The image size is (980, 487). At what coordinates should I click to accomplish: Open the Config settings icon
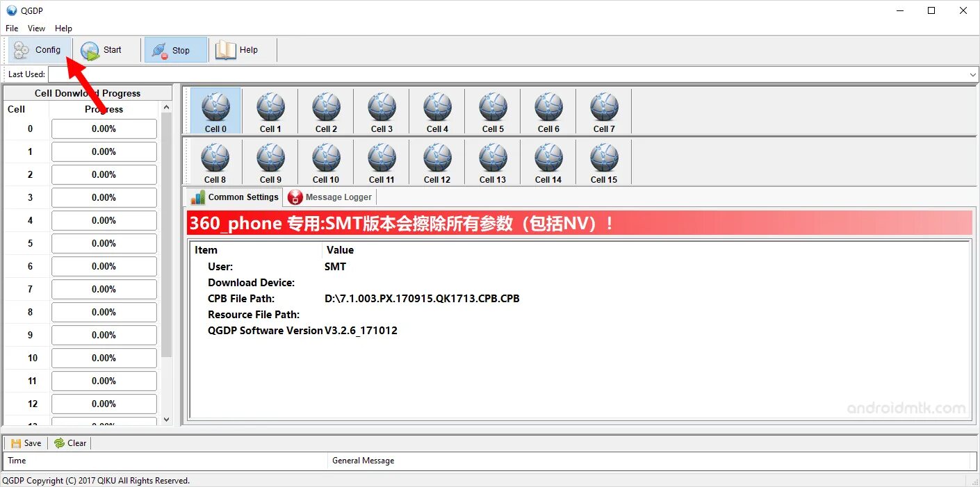(21, 49)
